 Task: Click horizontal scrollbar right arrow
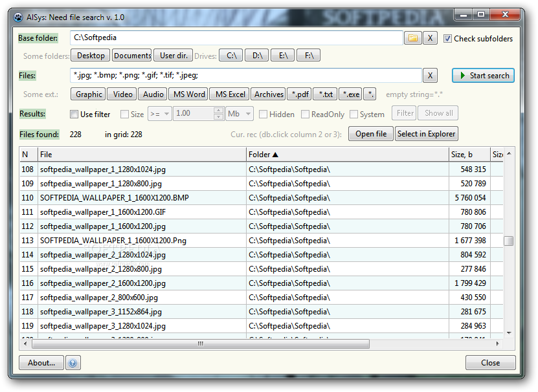[497, 343]
